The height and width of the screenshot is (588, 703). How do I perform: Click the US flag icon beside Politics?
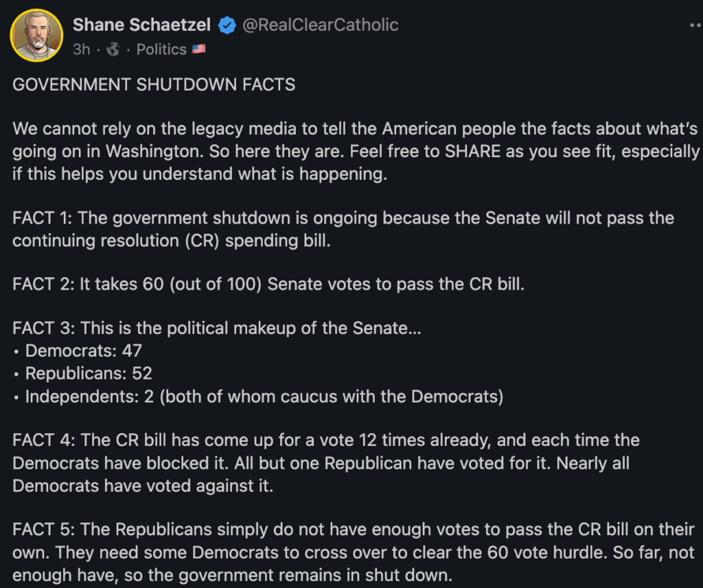[x=198, y=49]
